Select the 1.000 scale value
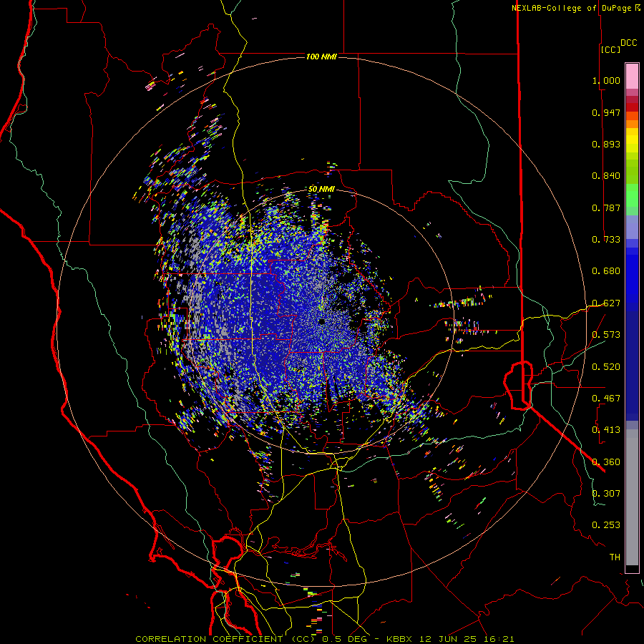Screen dimensions: 644x644 pyautogui.click(x=606, y=80)
